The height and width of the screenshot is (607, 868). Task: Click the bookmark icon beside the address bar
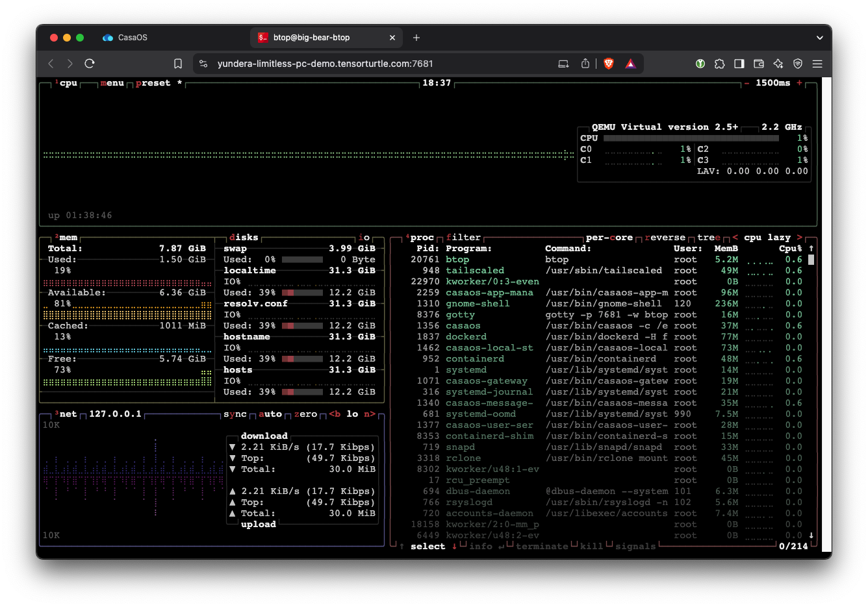tap(178, 64)
